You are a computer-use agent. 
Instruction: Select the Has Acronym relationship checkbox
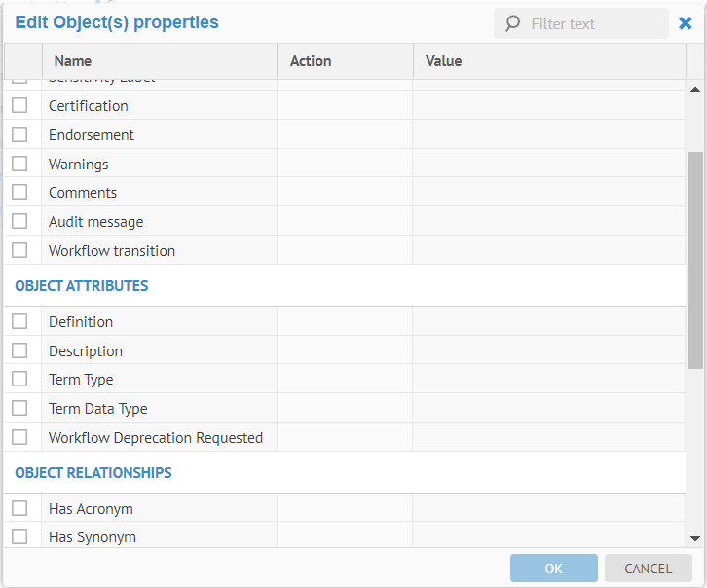click(19, 508)
